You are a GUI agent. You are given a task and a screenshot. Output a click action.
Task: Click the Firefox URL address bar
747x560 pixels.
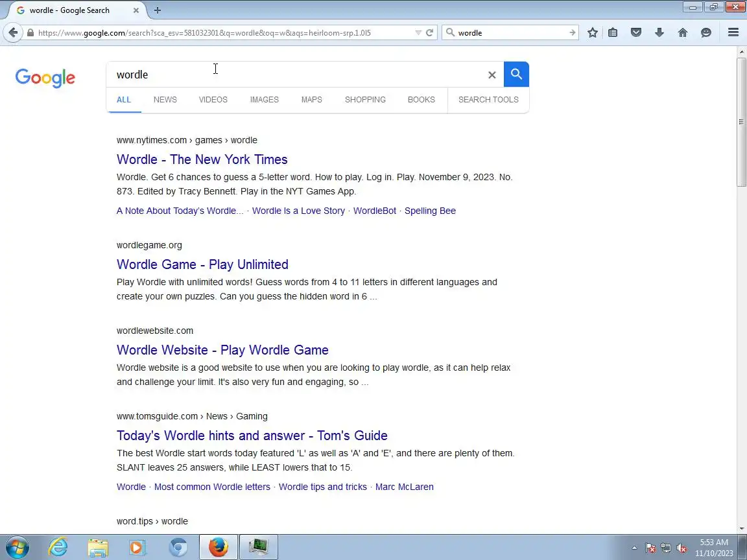pos(224,33)
